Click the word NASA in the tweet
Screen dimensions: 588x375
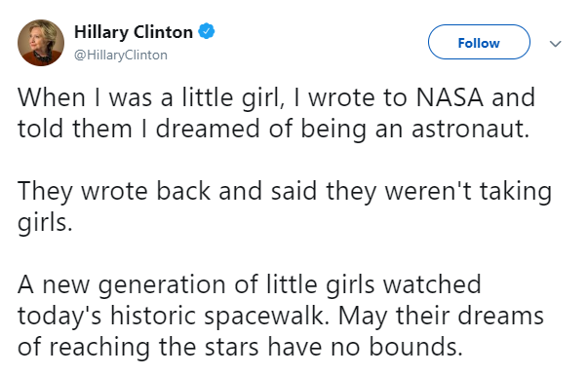450,97
